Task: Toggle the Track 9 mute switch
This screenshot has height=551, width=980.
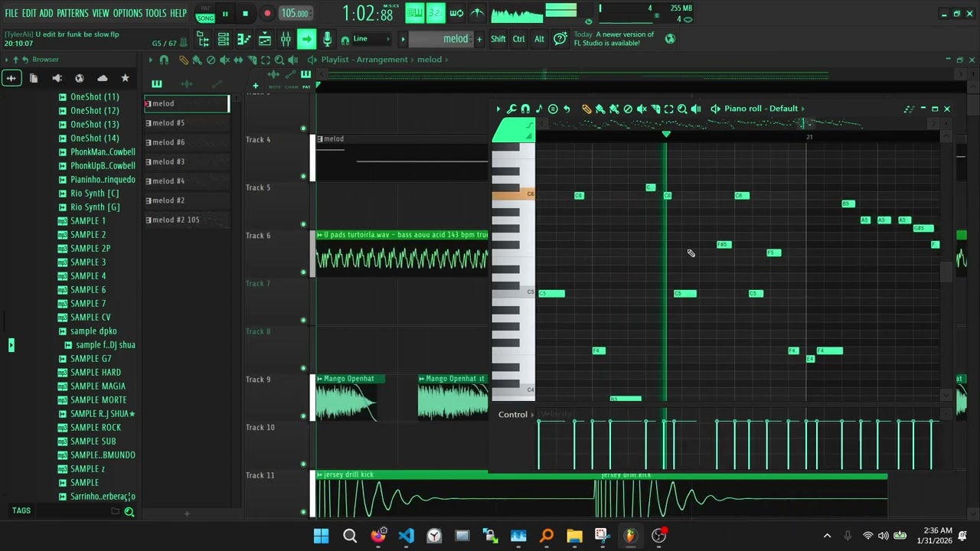Action: pyautogui.click(x=303, y=416)
